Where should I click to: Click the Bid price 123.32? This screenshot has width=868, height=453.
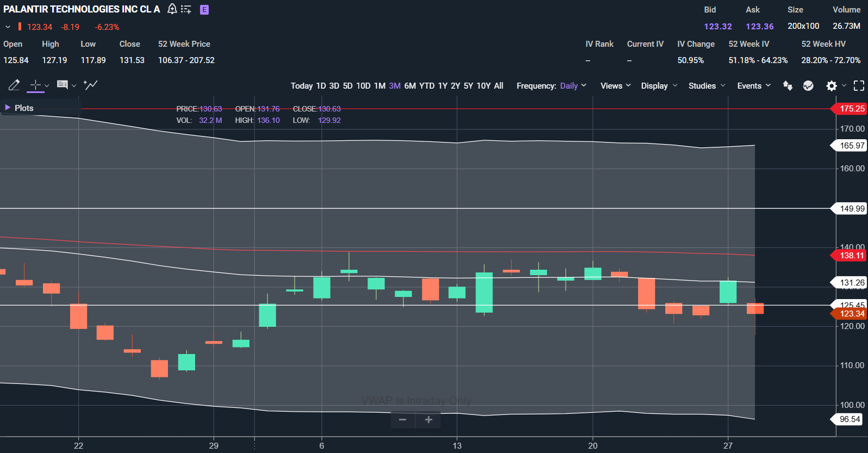pos(718,26)
